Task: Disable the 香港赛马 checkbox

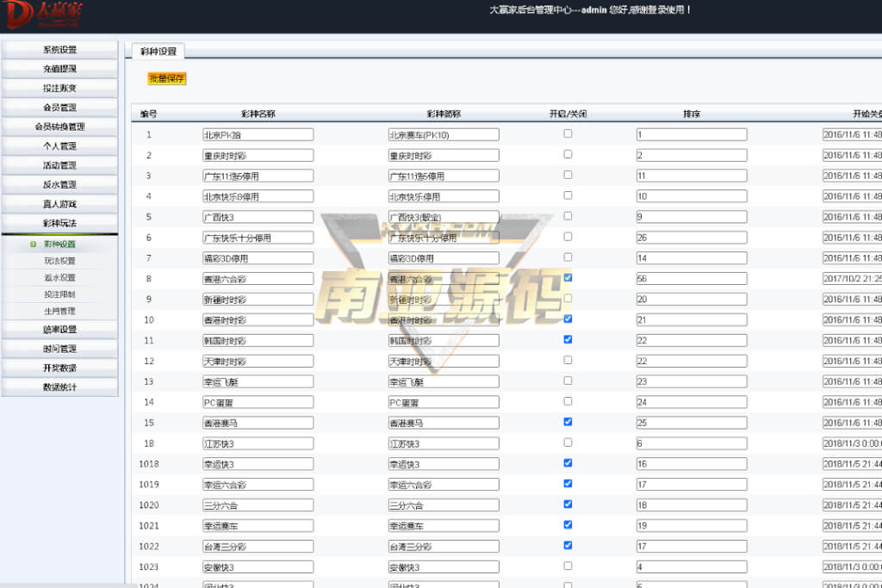Action: coord(568,422)
